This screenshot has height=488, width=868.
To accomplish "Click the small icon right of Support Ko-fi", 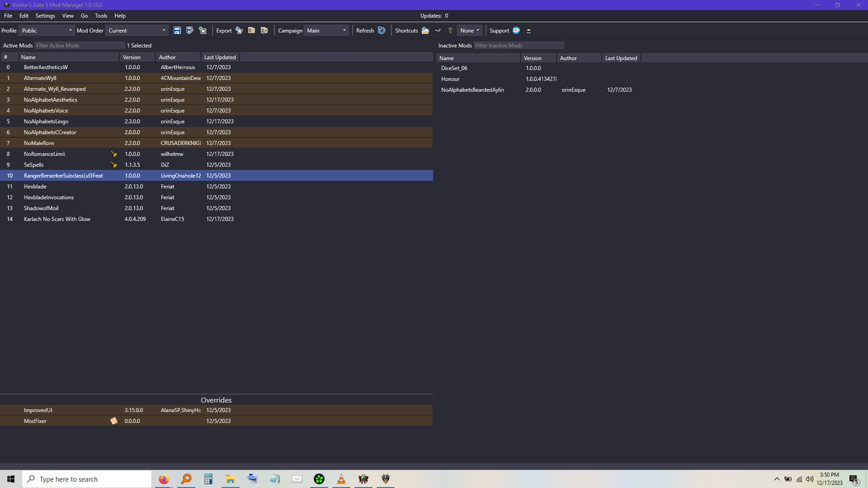I will (529, 30).
